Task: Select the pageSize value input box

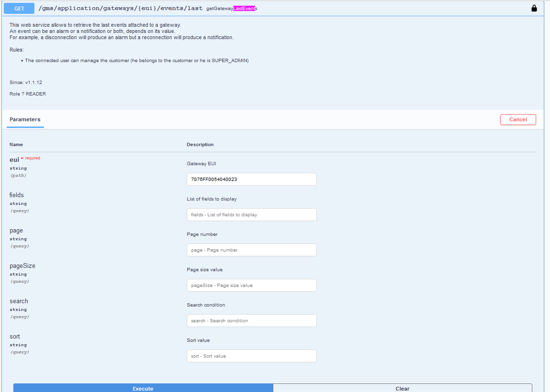Action: click(x=251, y=286)
